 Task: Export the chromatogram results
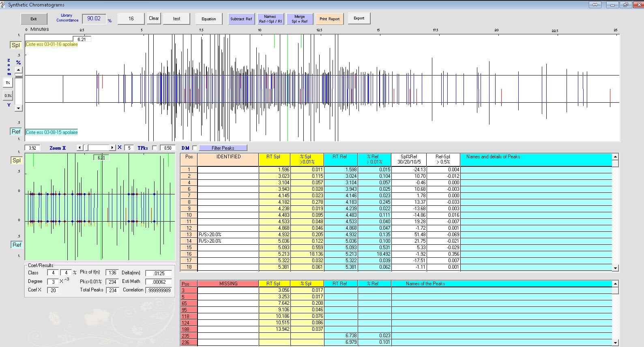(x=359, y=18)
